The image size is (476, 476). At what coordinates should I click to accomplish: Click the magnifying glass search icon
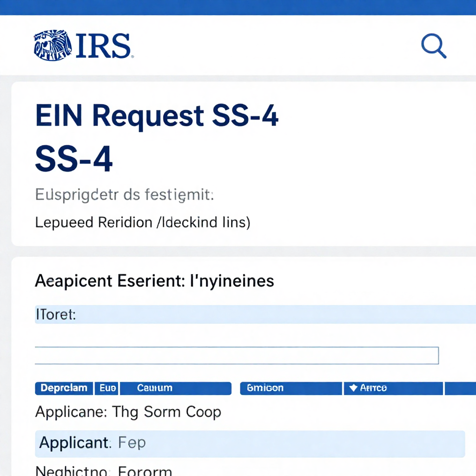pos(433,46)
